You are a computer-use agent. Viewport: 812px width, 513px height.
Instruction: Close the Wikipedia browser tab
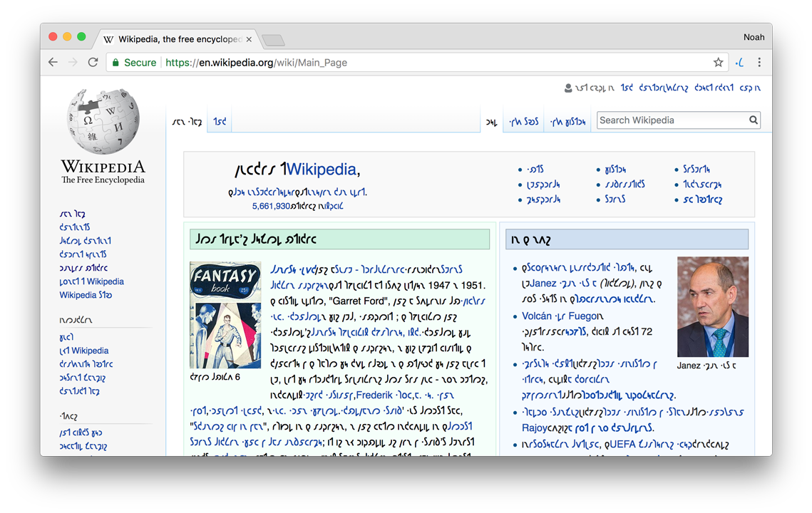[x=249, y=39]
